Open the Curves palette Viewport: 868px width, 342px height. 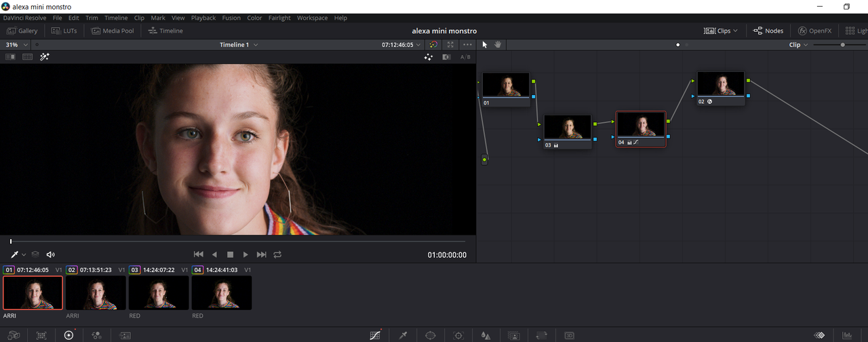point(375,335)
